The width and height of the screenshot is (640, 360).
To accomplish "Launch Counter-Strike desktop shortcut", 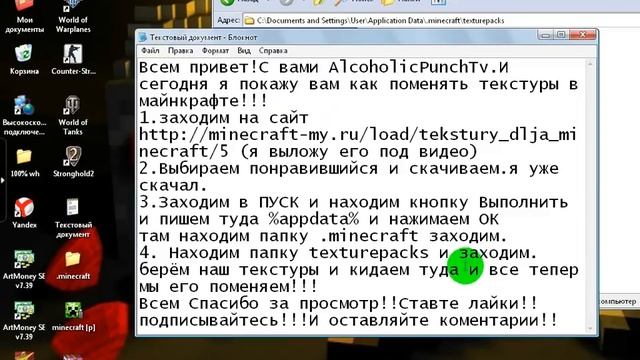I will (x=73, y=60).
